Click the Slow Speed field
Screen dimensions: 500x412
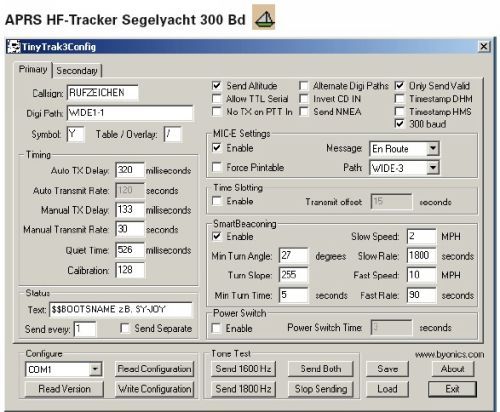421,236
